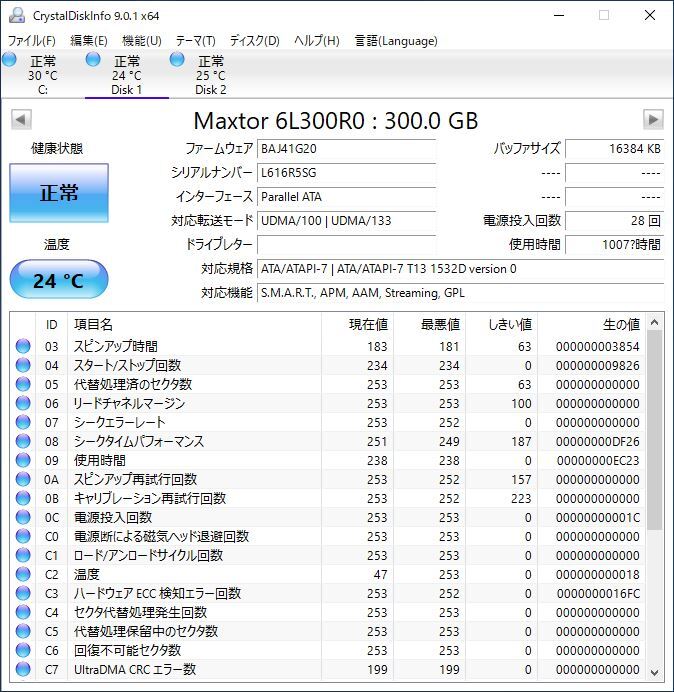Click the status orb for drive C:
The width and height of the screenshot is (674, 692).
tap(10, 60)
